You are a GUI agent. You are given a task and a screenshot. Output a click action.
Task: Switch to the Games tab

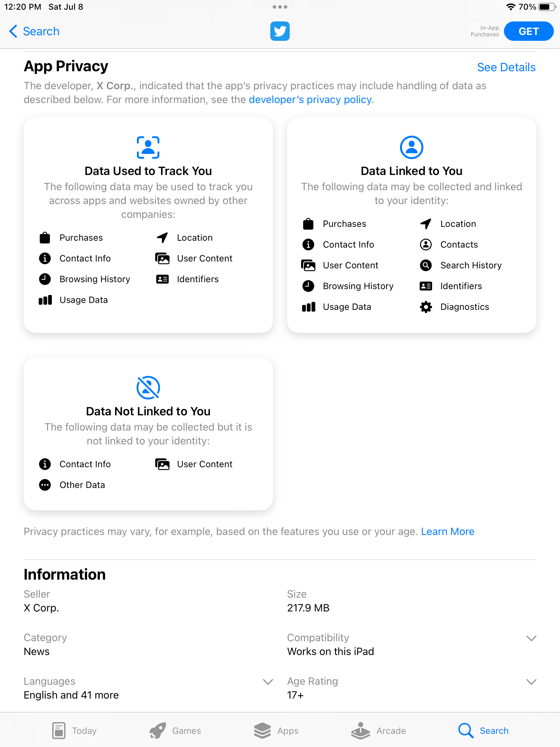[x=175, y=731]
